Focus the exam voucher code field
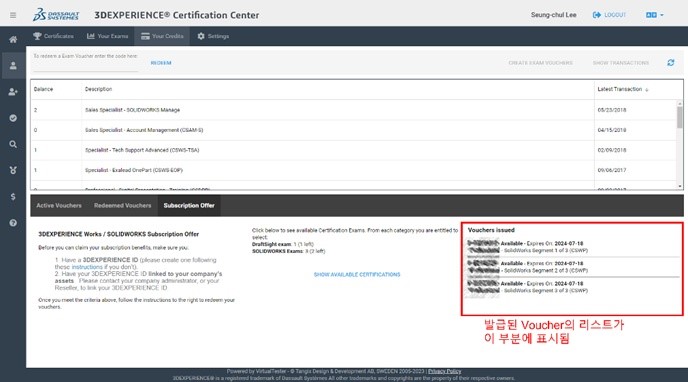 86,66
